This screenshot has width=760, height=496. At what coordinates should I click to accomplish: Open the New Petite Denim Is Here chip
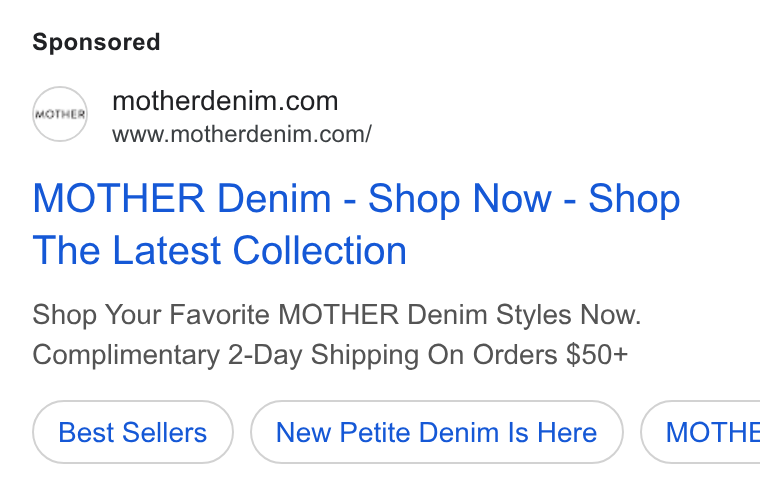coord(436,432)
